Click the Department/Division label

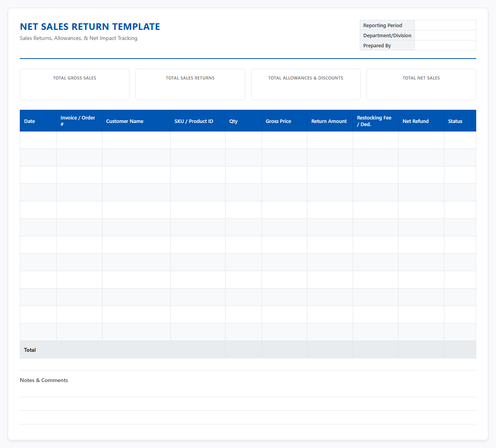(x=387, y=35)
